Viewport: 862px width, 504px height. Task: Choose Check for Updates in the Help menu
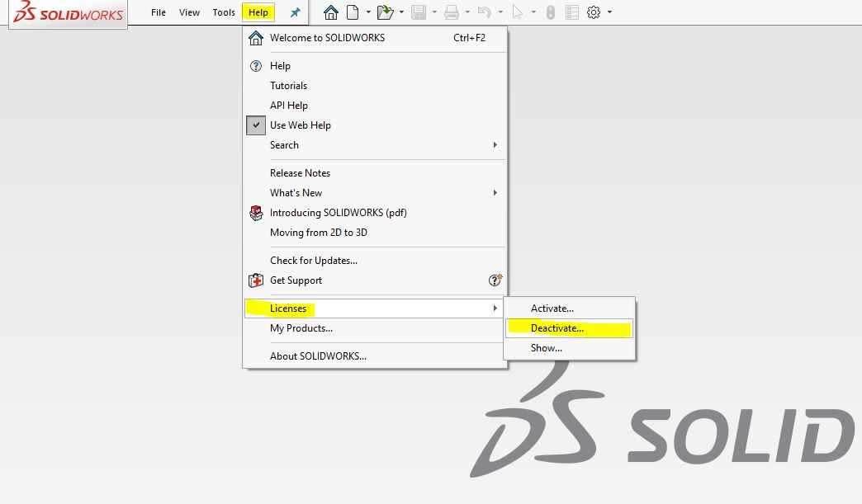coord(314,261)
